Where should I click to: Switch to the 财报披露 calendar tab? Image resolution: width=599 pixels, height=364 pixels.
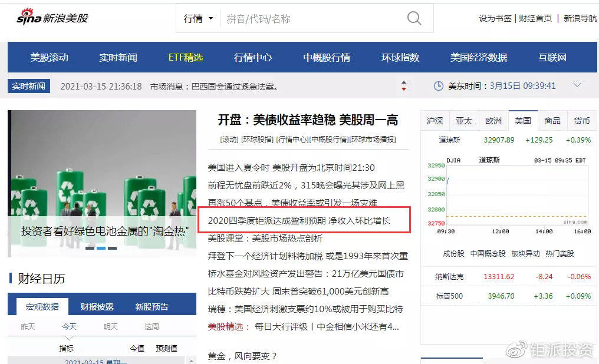tap(97, 306)
